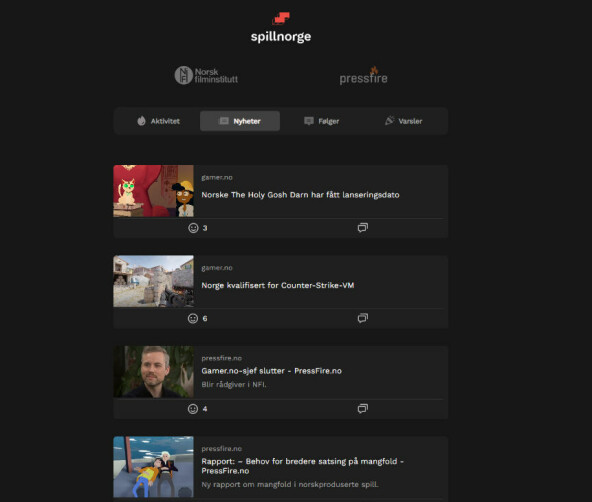Click the man portrait article thumbnail
This screenshot has width=592, height=502.
154,372
